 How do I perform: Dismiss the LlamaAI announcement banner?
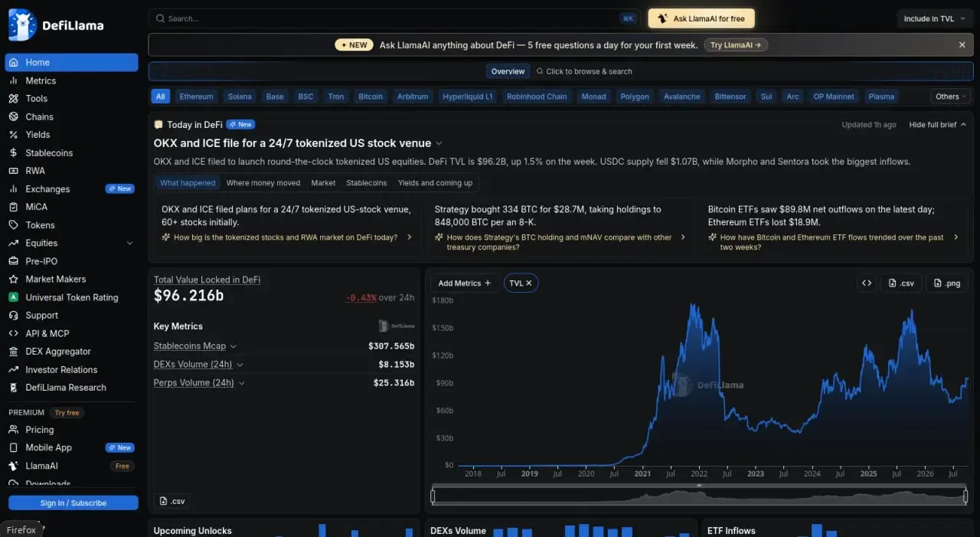click(962, 45)
